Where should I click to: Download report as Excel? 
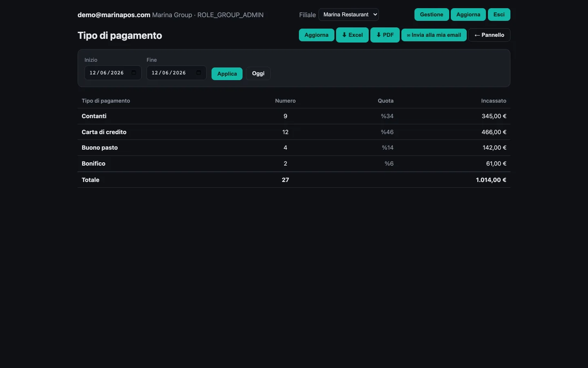pyautogui.click(x=352, y=35)
